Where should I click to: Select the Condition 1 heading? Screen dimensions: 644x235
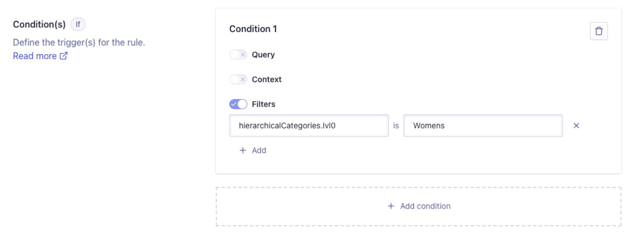pos(253,29)
